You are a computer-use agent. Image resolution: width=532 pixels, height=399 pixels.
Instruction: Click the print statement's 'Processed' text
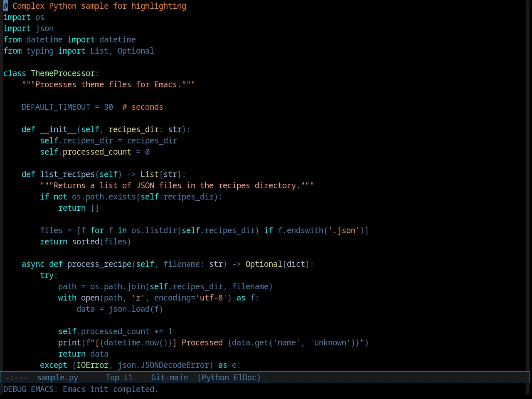[202, 342]
